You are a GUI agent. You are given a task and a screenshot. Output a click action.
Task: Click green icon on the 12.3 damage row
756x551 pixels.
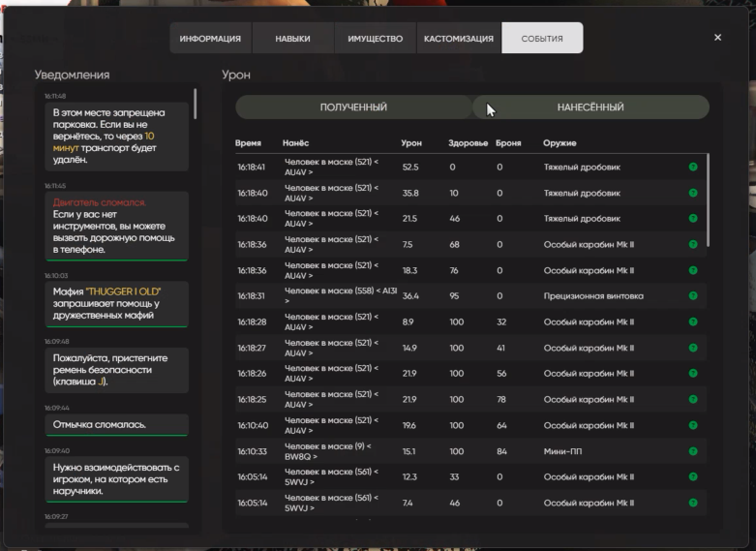[x=692, y=476]
